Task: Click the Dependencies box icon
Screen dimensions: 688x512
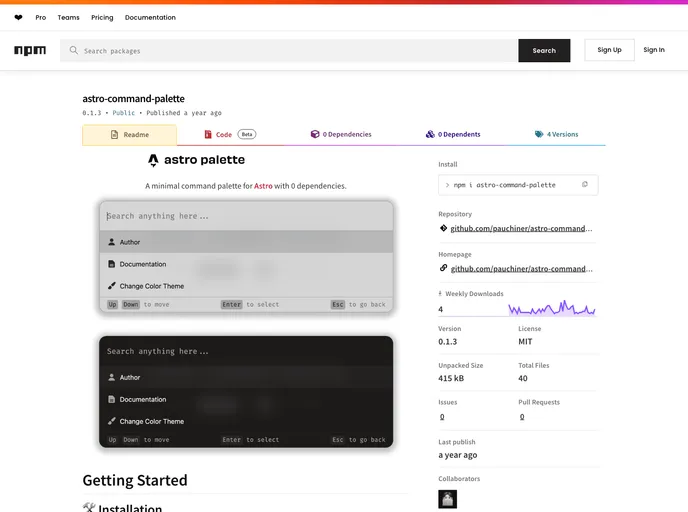Action: (315, 134)
